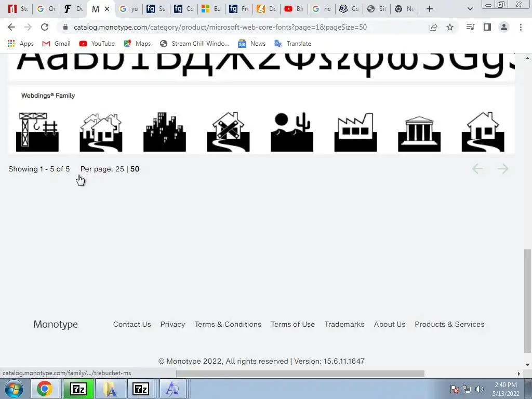This screenshot has width=532, height=399.
Task: Reload the current page
Action: (45, 27)
